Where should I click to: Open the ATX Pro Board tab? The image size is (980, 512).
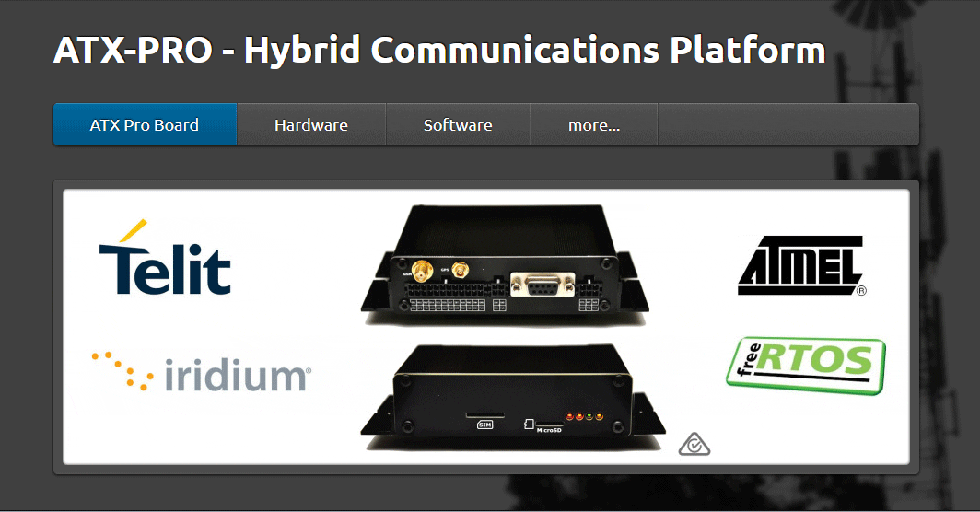[x=145, y=125]
